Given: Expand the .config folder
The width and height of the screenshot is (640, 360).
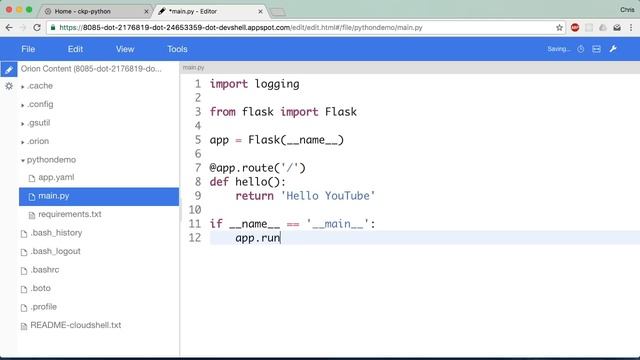Looking at the screenshot, I should point(23,105).
